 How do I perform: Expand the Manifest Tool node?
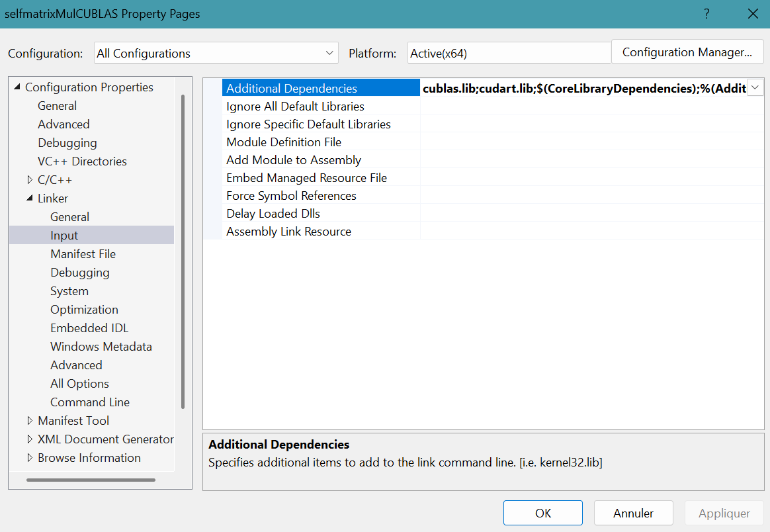pyautogui.click(x=30, y=421)
